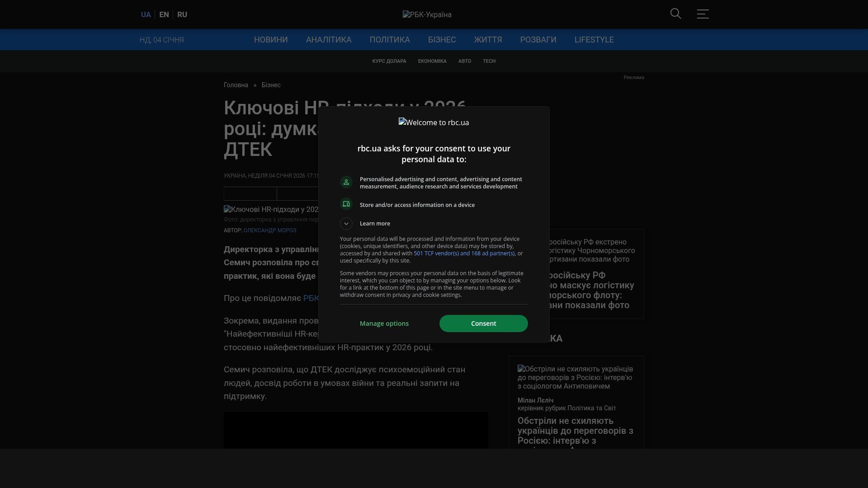Click the personalised advertising person icon
This screenshot has width=868, height=488.
[346, 182]
